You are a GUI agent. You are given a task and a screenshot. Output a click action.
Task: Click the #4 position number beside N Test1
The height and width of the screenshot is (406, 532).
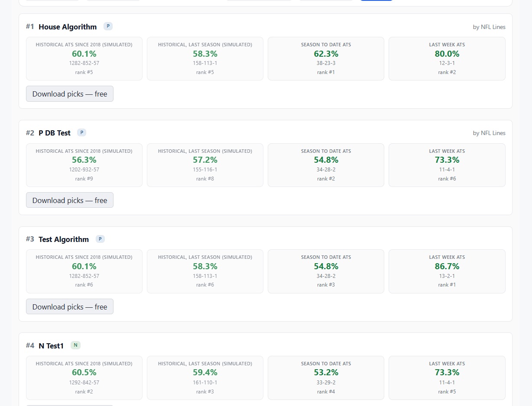[x=30, y=346]
